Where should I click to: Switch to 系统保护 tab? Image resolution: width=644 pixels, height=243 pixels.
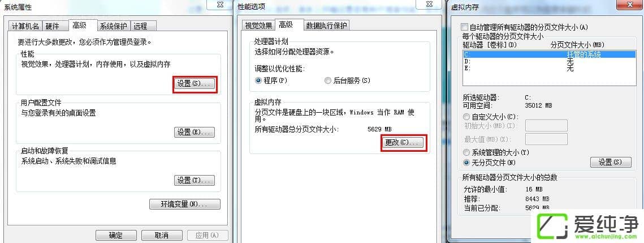[x=113, y=26]
